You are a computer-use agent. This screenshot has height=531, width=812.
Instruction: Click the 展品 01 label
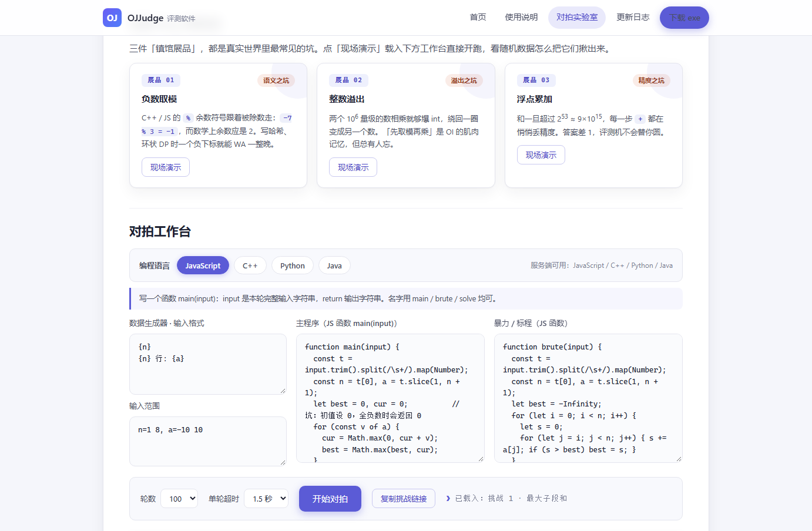[161, 80]
